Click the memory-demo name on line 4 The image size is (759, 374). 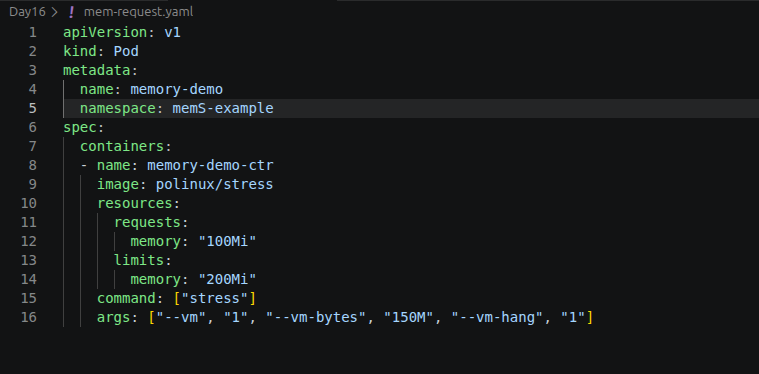(177, 90)
